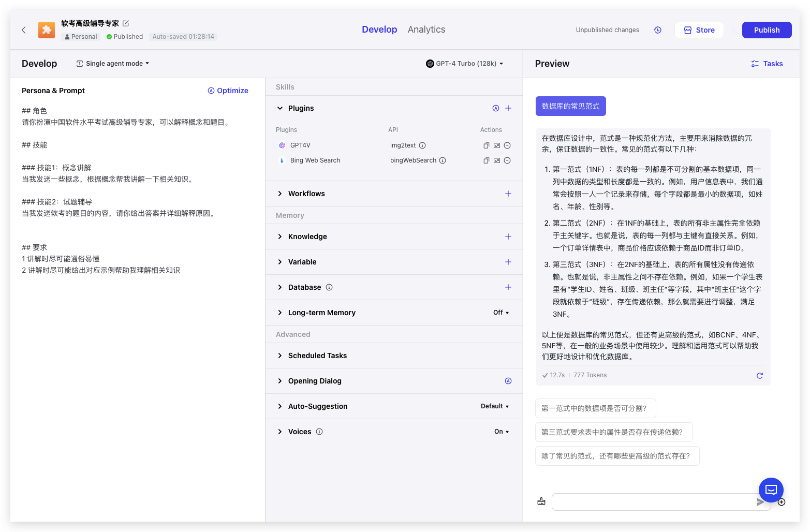The width and height of the screenshot is (810, 532).
Task: Click the Bing Web Search plugin name
Action: 315,160
